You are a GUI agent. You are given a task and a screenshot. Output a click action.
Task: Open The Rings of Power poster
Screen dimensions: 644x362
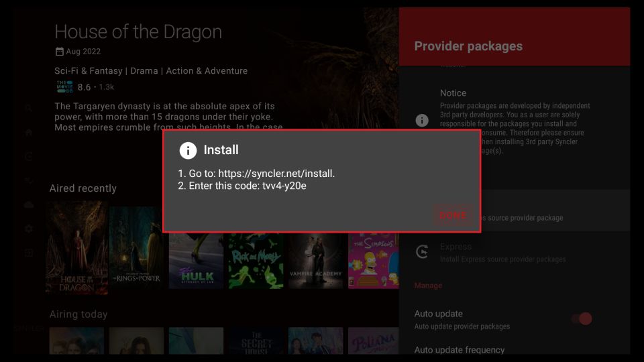[136, 248]
